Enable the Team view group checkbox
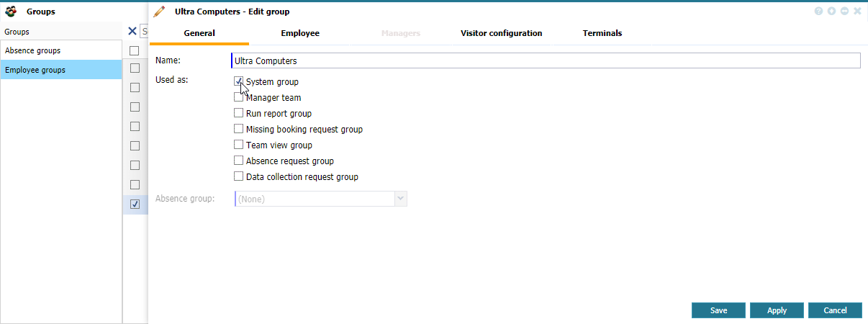Viewport: 868px width, 324px height. pos(238,145)
